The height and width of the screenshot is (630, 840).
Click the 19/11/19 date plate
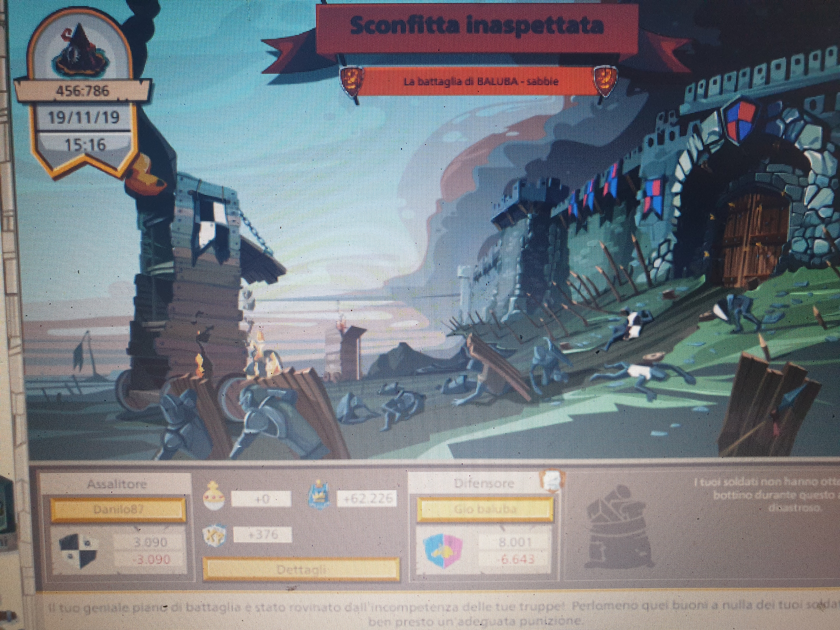point(83,117)
